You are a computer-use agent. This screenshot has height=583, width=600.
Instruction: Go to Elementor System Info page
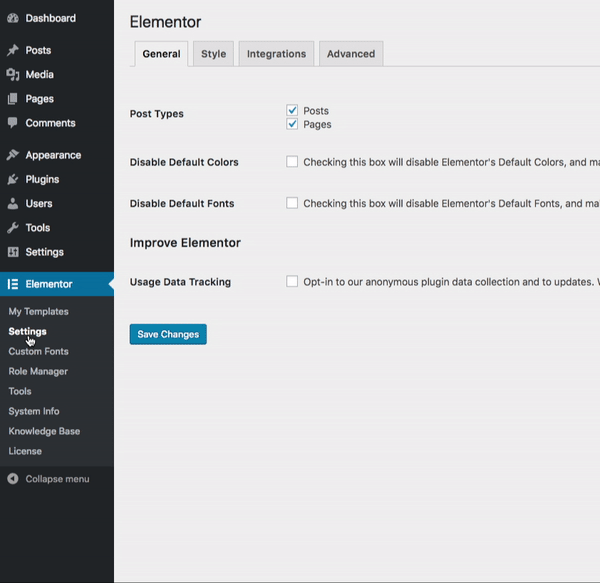click(x=34, y=411)
